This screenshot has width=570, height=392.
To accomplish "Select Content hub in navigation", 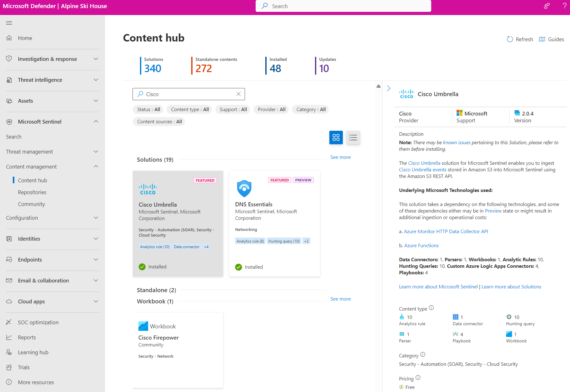I will point(32,180).
